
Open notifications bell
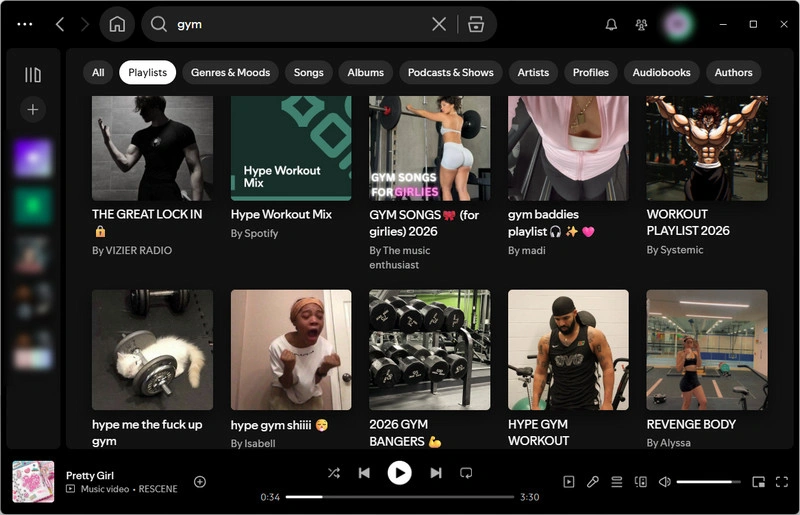point(611,24)
